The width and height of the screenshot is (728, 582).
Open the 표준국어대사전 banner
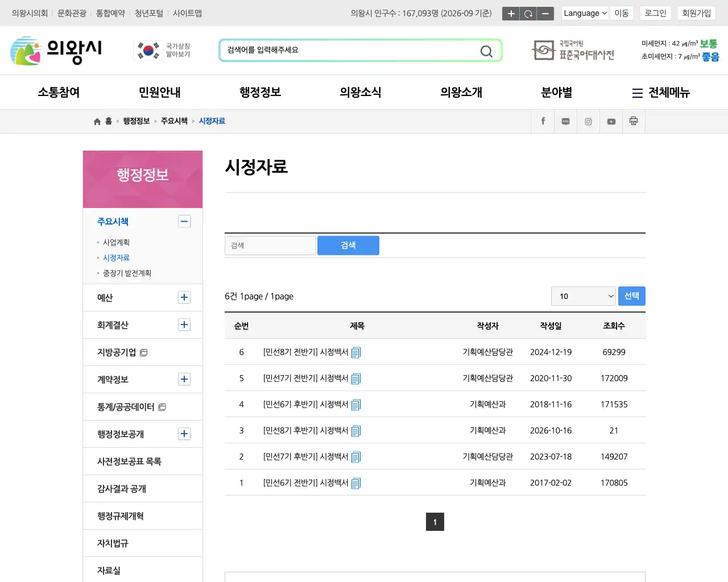572,51
